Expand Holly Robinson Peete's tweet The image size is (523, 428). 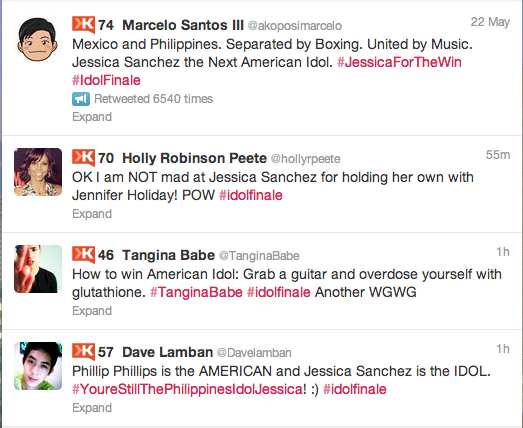[x=92, y=213]
